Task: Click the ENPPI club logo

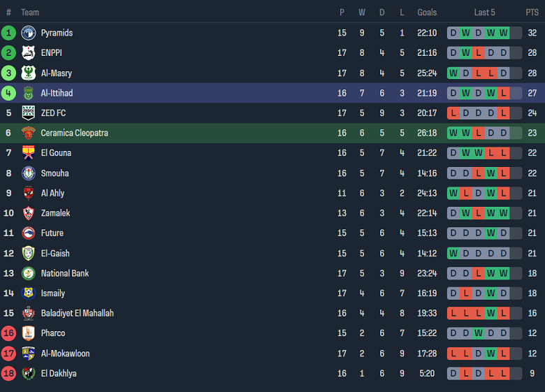Action: tap(28, 53)
